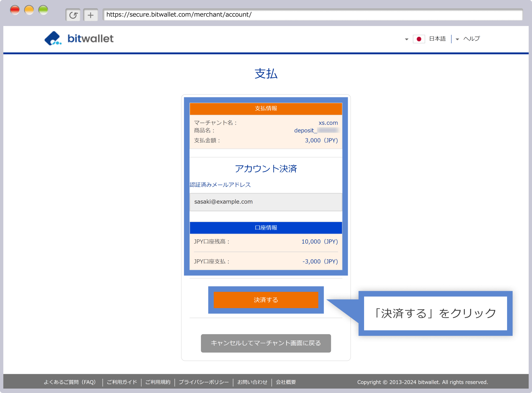Click the browser address bar
Image resolution: width=532 pixels, height=393 pixels.
[x=313, y=15]
